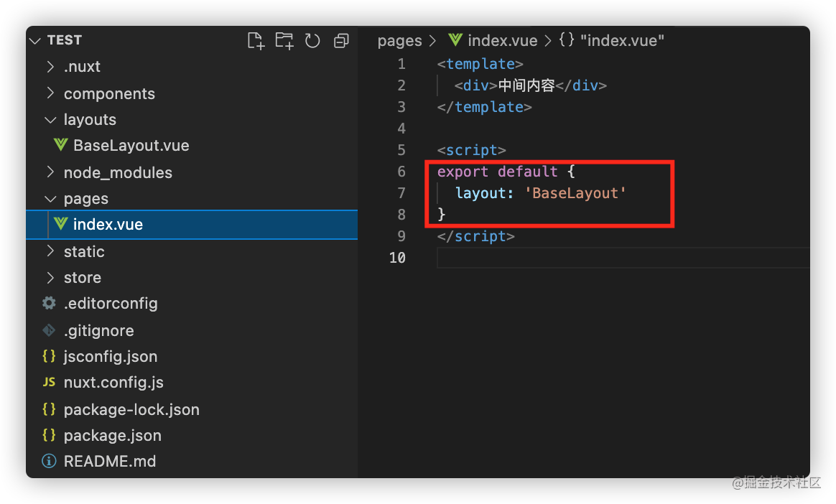Collapse all folders in explorer
836x504 pixels.
click(341, 41)
